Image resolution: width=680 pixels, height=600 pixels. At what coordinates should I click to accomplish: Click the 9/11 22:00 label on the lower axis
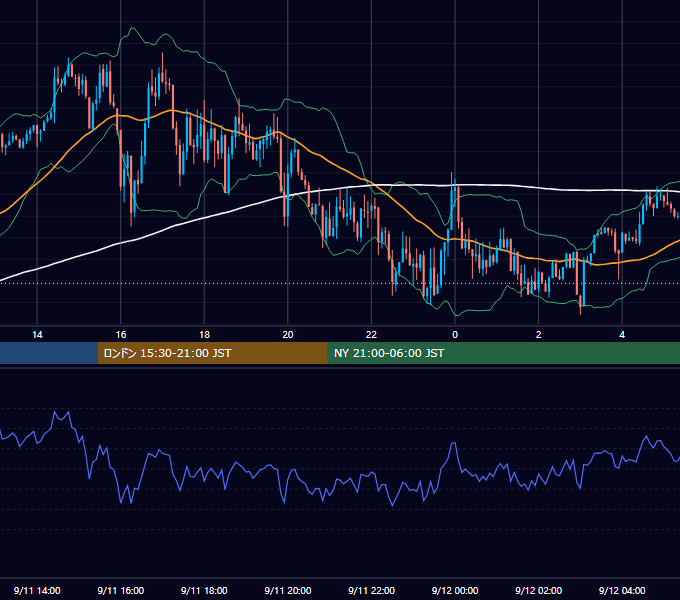click(371, 590)
